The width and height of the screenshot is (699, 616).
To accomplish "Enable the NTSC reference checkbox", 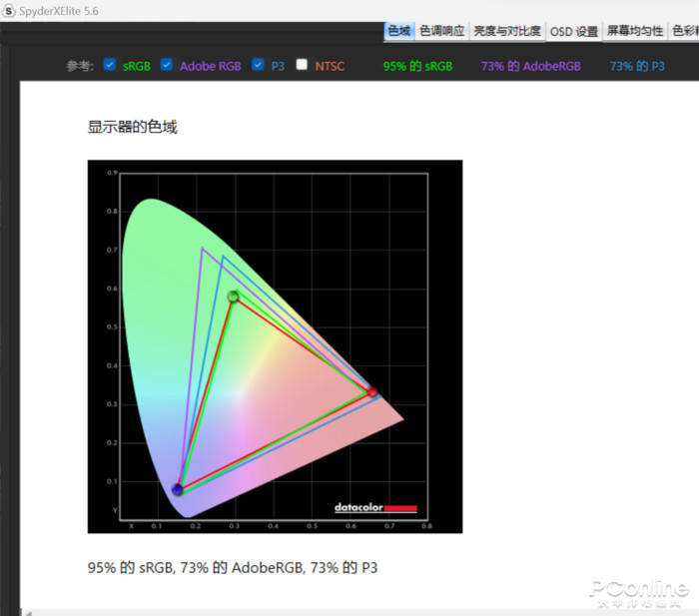I will click(x=302, y=65).
